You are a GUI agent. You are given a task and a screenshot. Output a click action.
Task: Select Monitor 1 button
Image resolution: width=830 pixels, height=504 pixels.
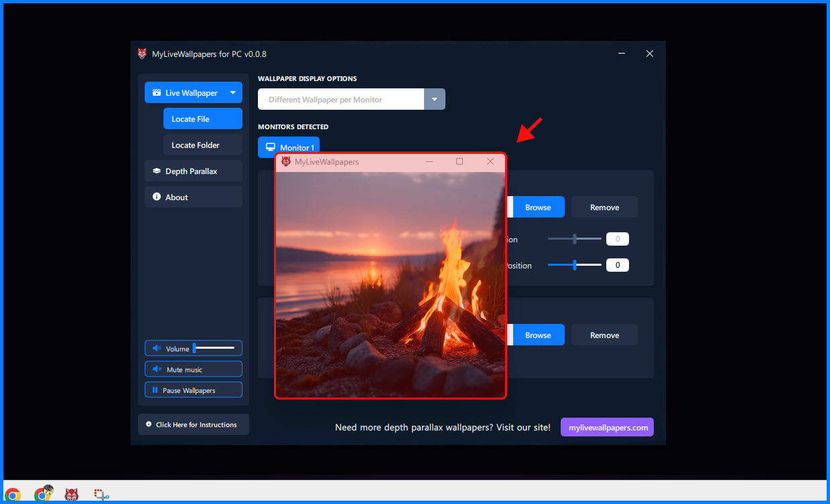click(x=289, y=147)
